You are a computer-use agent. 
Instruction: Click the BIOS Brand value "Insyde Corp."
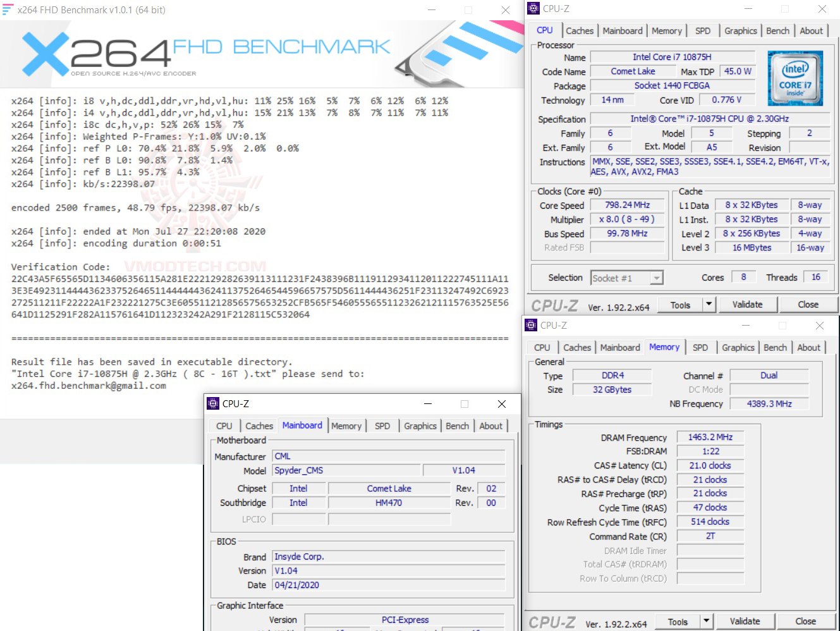[x=389, y=556]
